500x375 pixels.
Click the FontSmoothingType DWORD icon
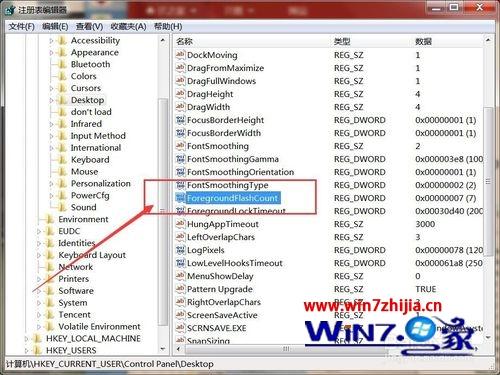(x=180, y=185)
